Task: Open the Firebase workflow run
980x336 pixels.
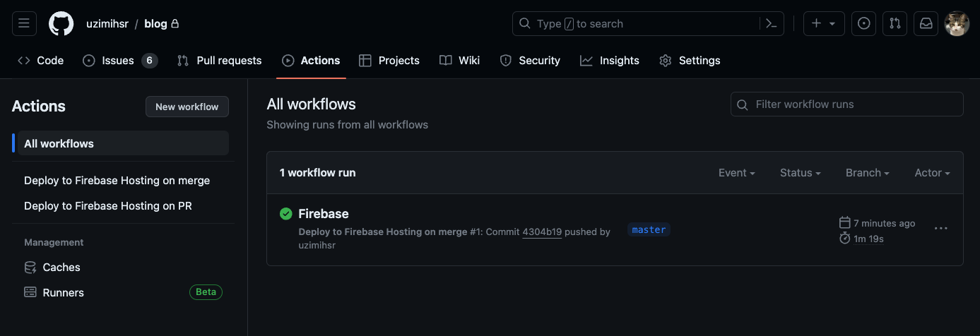Action: pyautogui.click(x=324, y=214)
